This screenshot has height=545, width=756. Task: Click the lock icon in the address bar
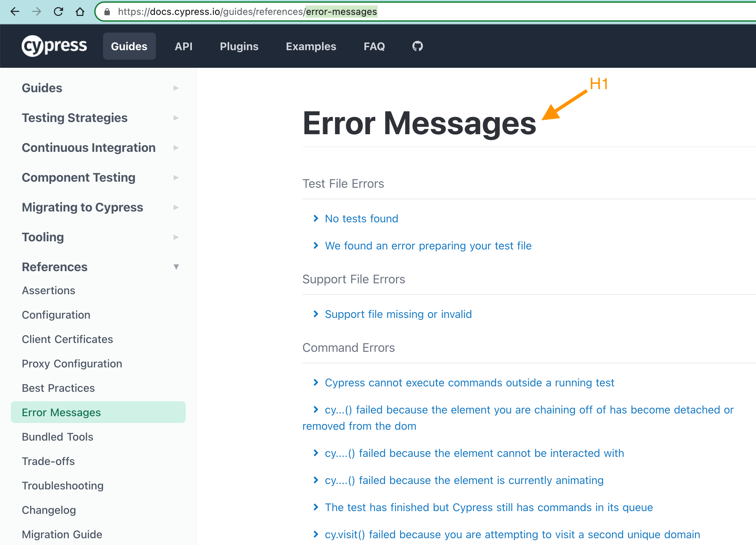pos(107,12)
